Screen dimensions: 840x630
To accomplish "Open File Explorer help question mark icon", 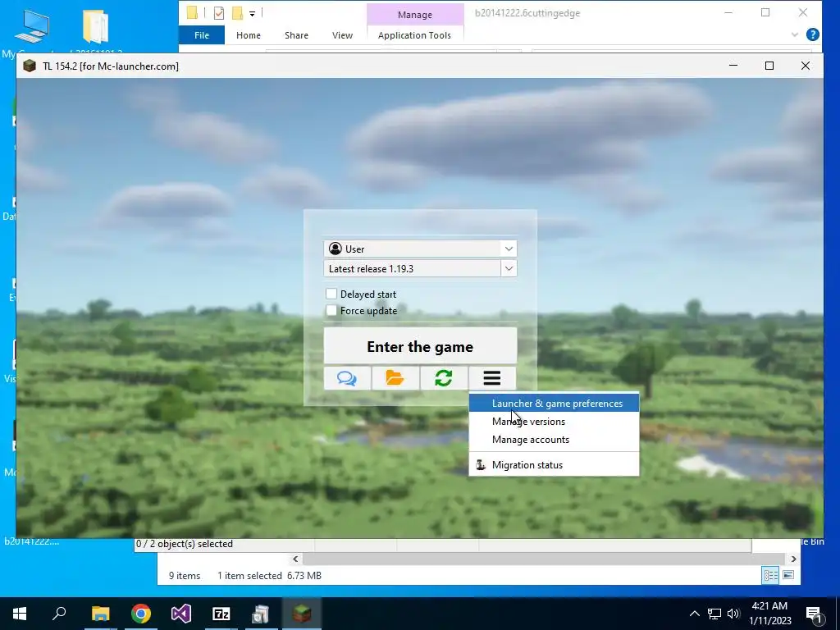I will pos(812,34).
